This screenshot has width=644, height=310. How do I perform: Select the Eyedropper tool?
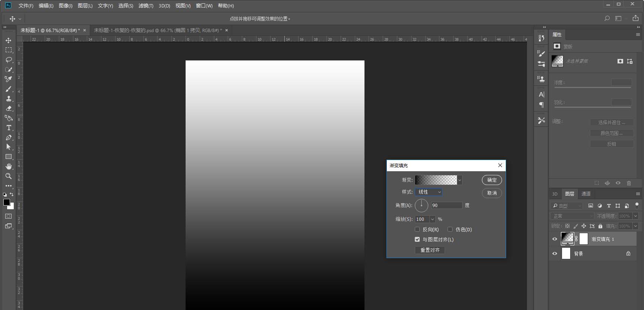(x=9, y=79)
